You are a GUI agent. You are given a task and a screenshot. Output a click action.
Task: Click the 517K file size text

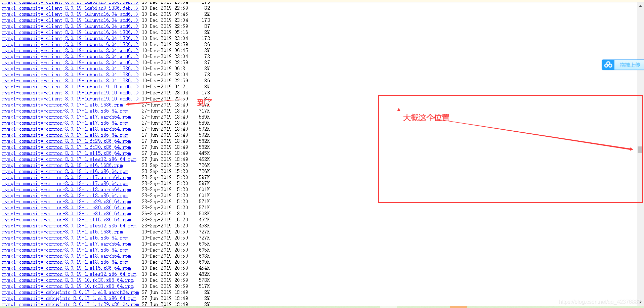[x=204, y=286]
